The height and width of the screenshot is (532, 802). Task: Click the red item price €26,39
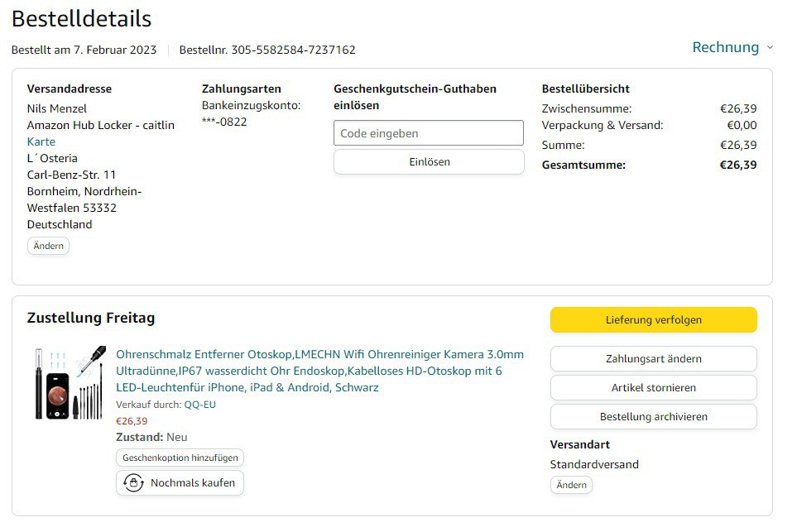pos(132,421)
